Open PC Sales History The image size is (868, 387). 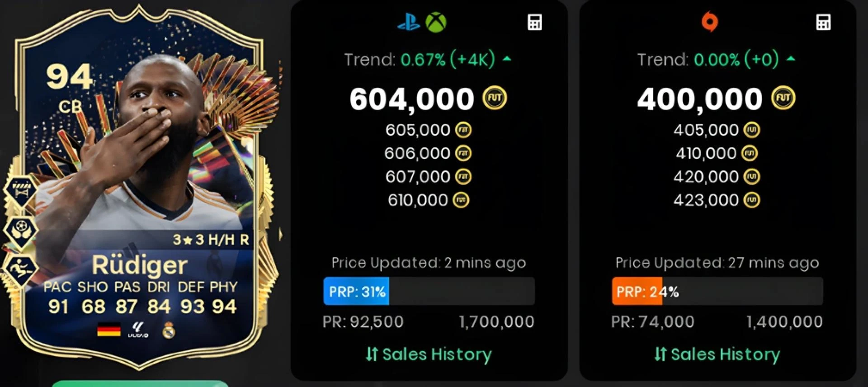(717, 354)
